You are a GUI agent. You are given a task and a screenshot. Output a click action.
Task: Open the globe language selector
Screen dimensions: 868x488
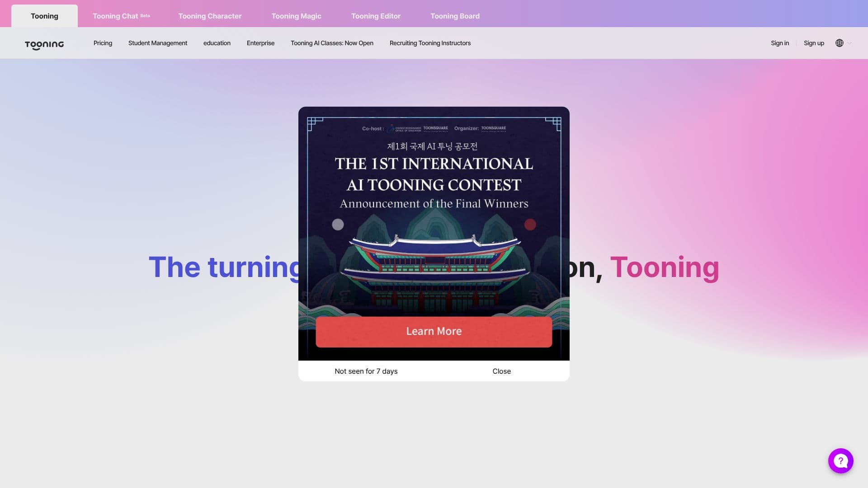pos(840,43)
